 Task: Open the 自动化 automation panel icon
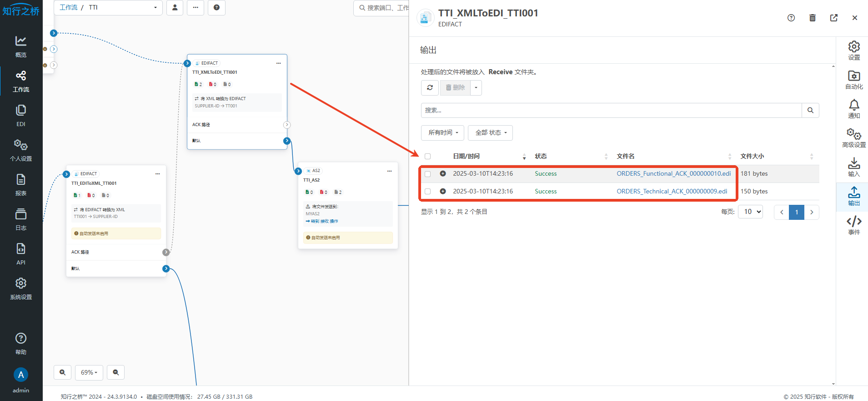853,80
